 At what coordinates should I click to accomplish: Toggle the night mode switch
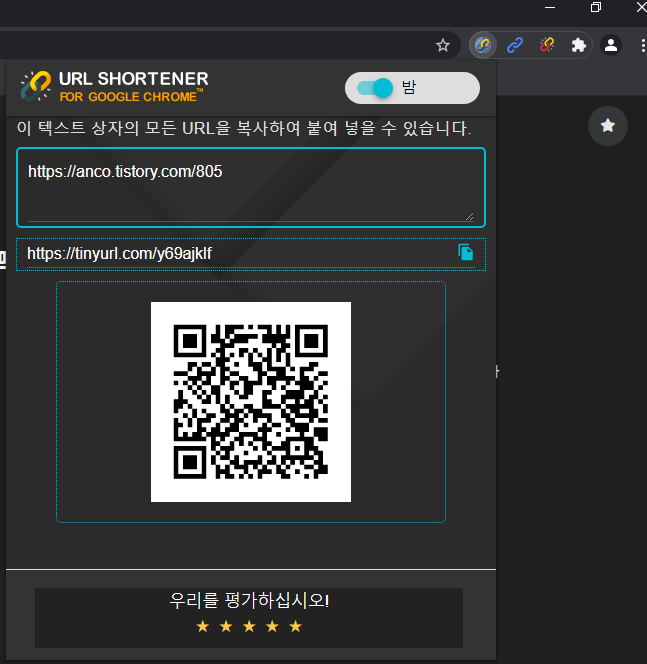pos(376,88)
